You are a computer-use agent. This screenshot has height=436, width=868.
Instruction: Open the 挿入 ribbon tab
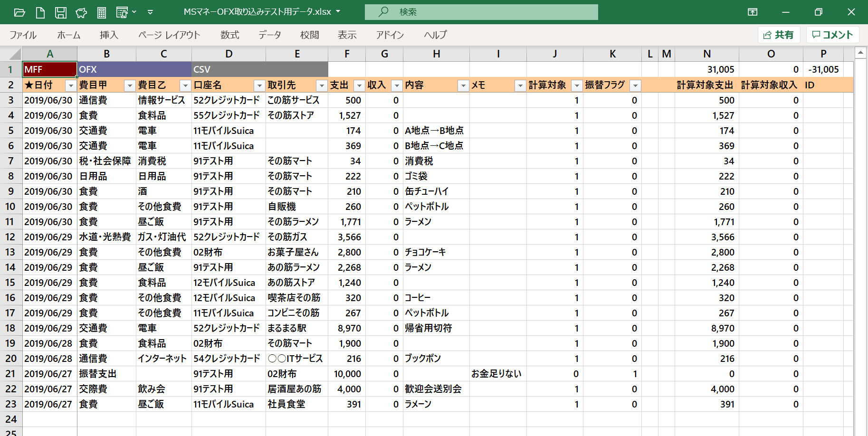tap(109, 35)
